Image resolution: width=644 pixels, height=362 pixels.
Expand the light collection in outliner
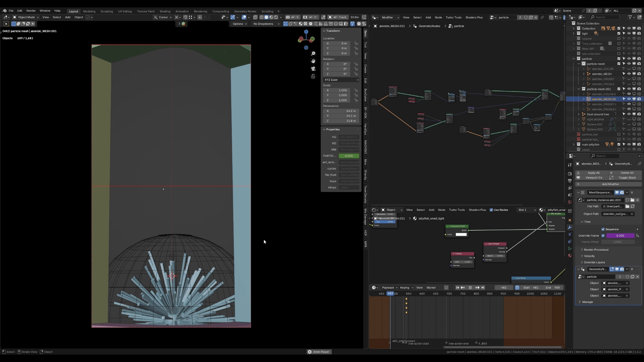point(574,34)
